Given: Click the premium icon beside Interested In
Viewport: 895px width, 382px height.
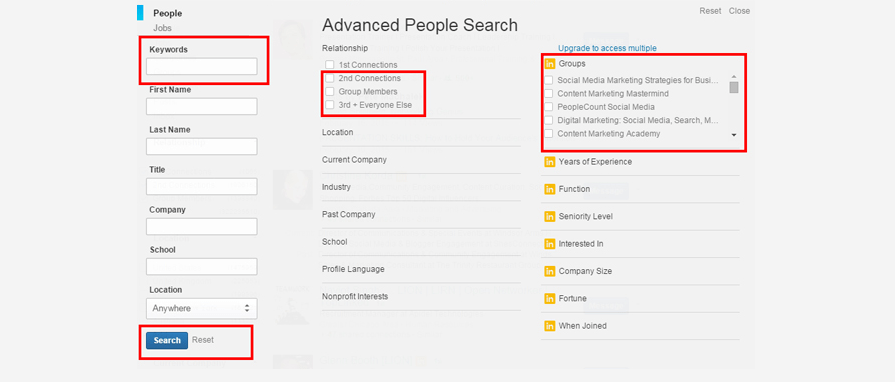Looking at the screenshot, I should 550,244.
